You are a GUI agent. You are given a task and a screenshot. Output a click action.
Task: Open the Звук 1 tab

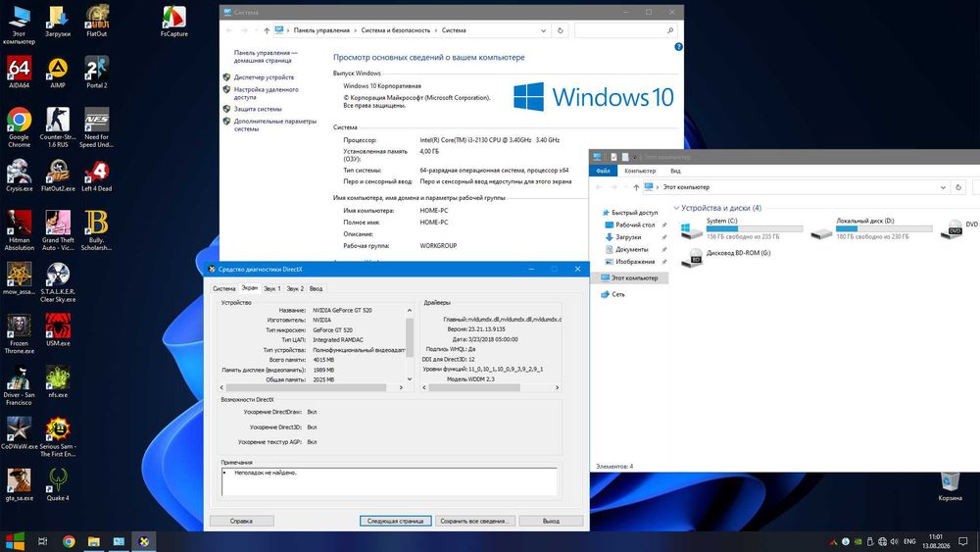[271, 289]
